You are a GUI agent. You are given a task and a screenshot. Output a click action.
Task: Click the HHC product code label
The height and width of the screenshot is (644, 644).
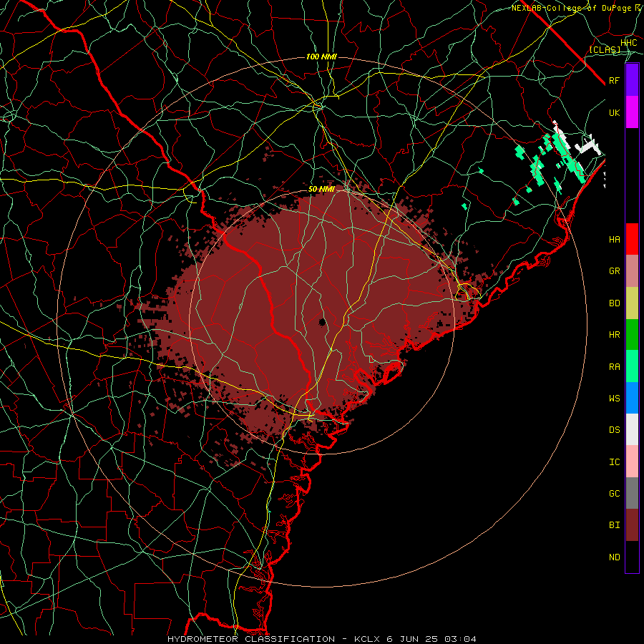pos(628,43)
